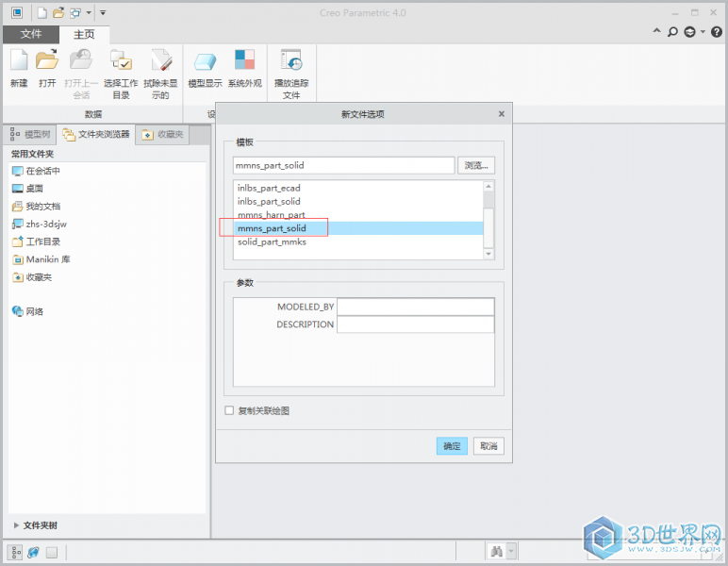Viewport: 728px width, 566px height.
Task: Click MODELED_BY parameter field
Action: point(416,307)
